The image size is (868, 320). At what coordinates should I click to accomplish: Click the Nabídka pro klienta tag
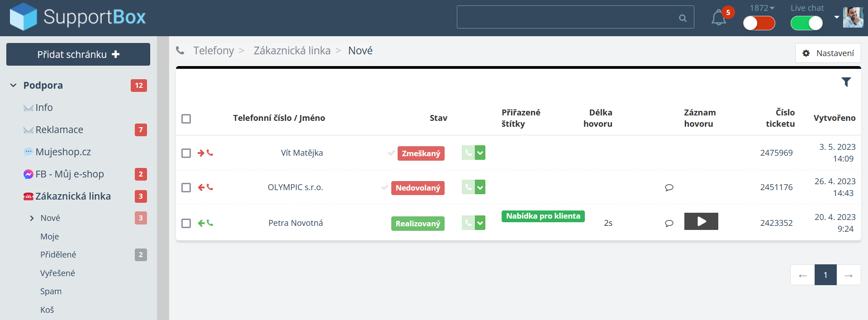543,216
